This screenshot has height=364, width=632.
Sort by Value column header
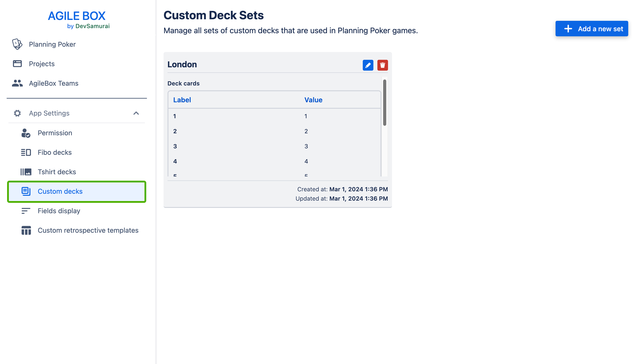(x=313, y=100)
